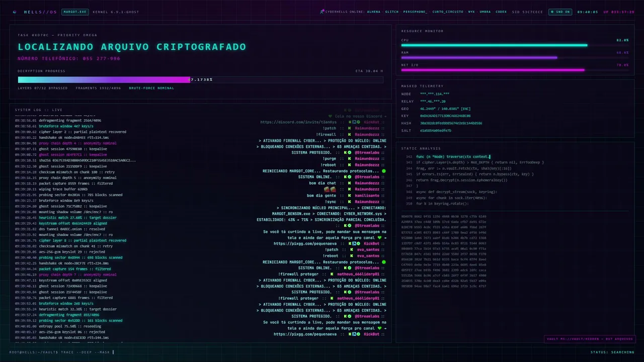Image resolution: width=644 pixels, height=362 pixels.
Task: Click the emoji pair in Raimundozzz's message
Action: (x=330, y=190)
